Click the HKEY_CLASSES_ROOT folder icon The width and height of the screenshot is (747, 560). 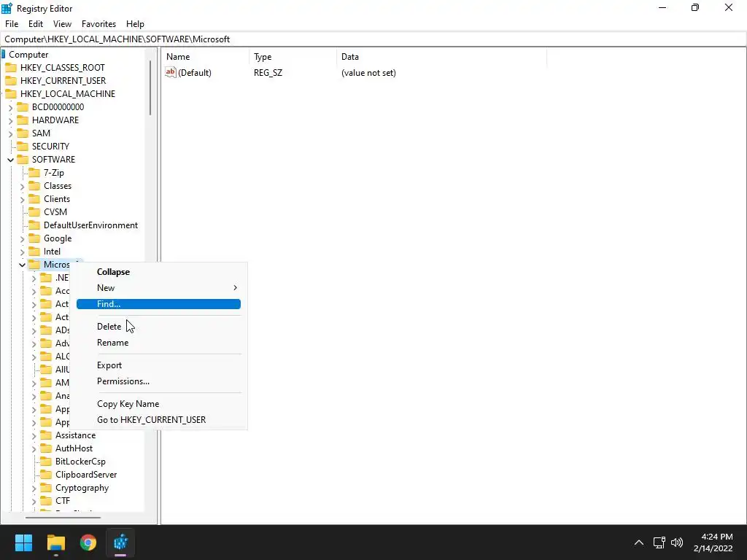point(11,68)
